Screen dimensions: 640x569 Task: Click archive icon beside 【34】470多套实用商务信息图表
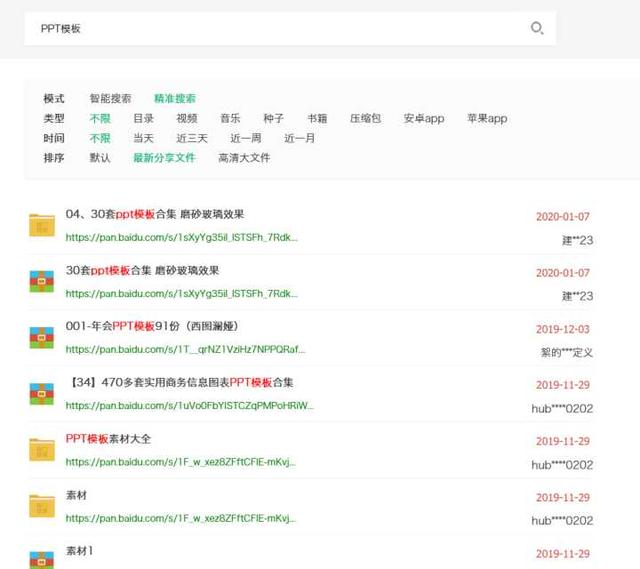(x=42, y=393)
